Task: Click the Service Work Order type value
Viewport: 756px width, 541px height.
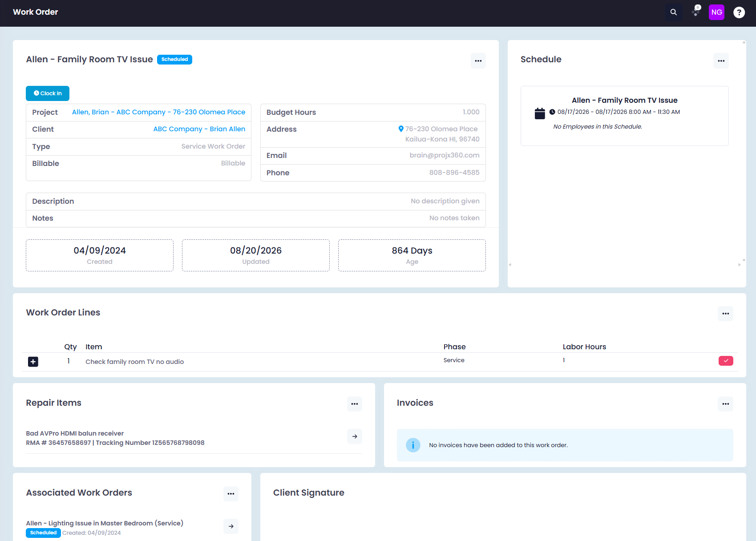Action: (213, 146)
